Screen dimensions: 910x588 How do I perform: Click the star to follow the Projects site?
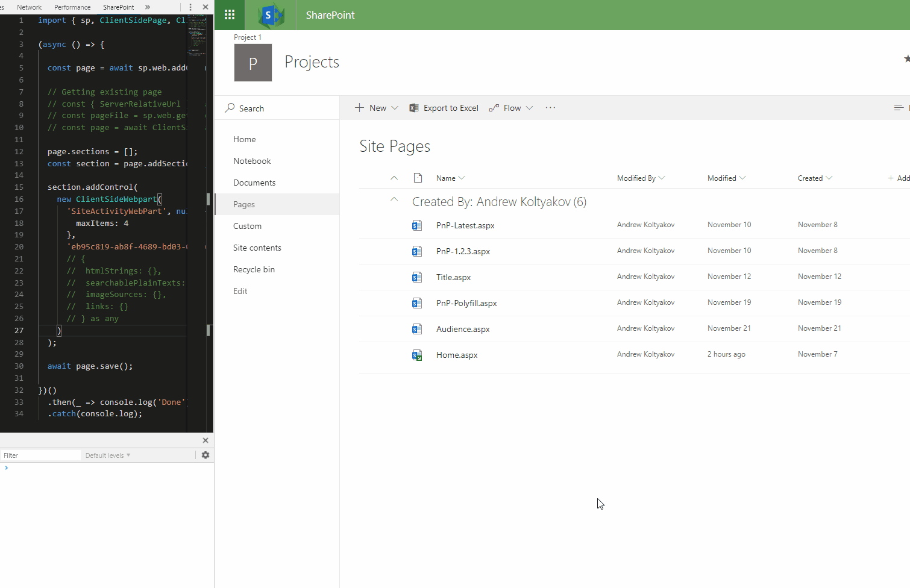coord(906,58)
